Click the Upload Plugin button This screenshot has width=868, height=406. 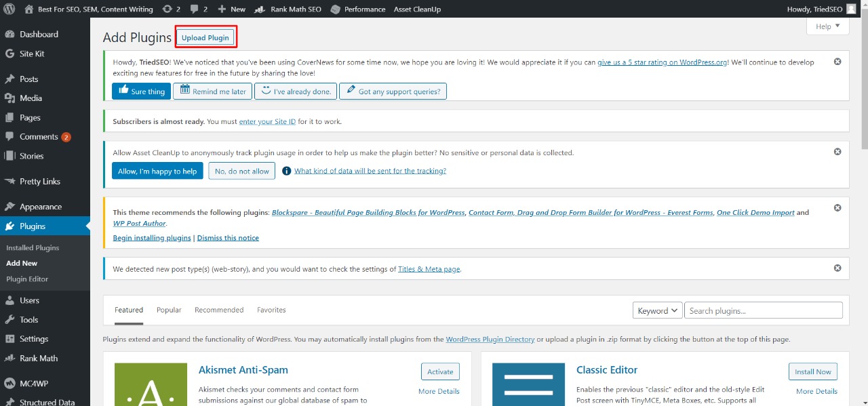(x=205, y=37)
